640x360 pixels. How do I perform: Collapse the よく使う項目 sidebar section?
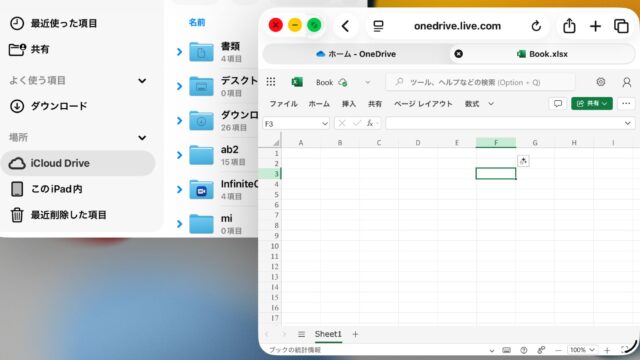pyautogui.click(x=142, y=81)
